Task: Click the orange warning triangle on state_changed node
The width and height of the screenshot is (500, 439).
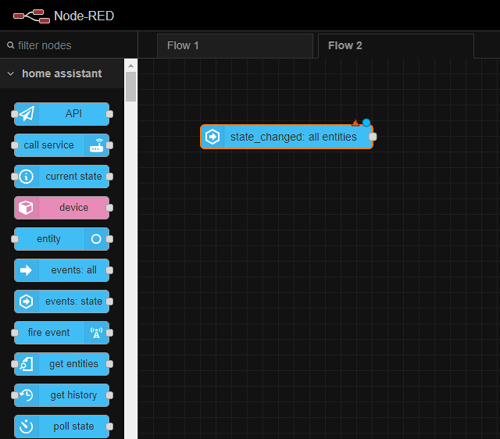Action: [356, 123]
